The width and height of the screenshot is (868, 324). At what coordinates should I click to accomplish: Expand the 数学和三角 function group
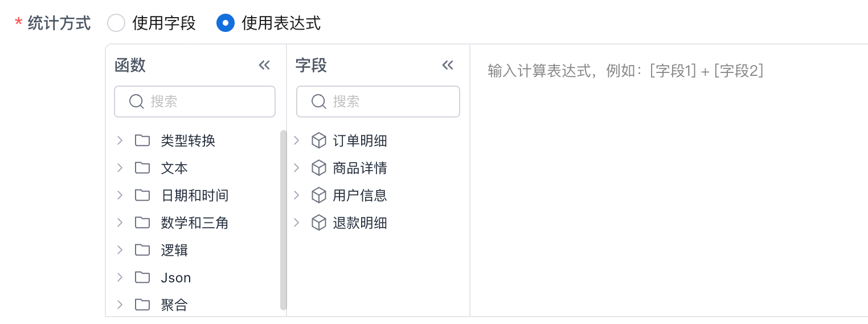(x=120, y=222)
